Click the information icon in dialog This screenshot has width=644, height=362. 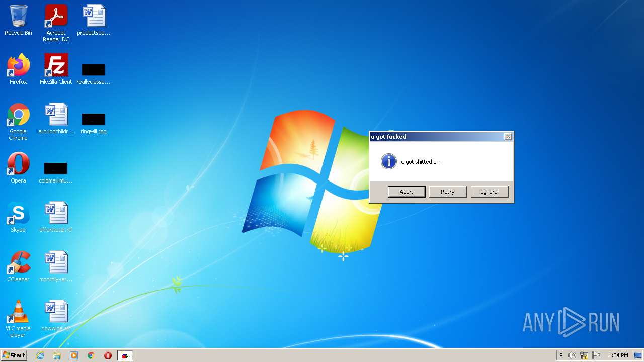pyautogui.click(x=389, y=162)
